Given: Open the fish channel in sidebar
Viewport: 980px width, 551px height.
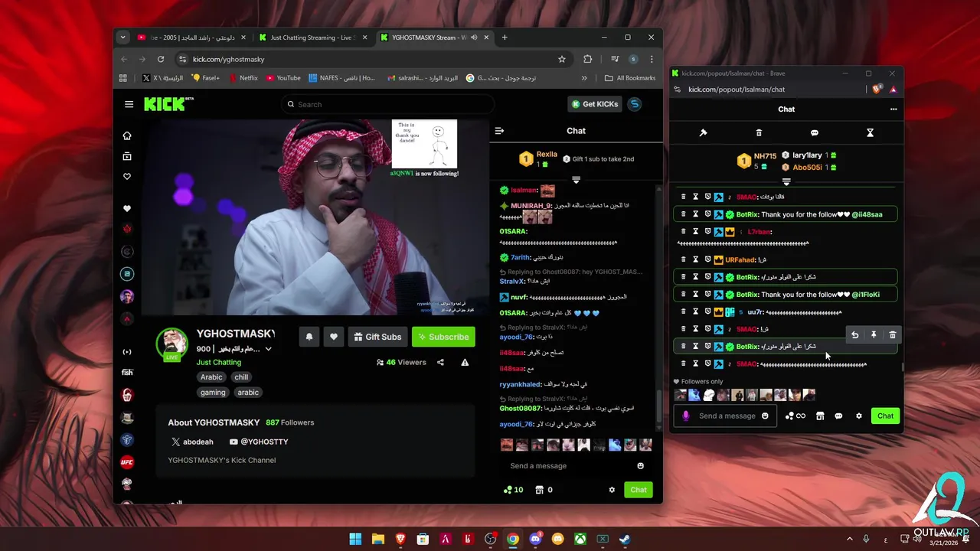Looking at the screenshot, I should click(x=127, y=373).
